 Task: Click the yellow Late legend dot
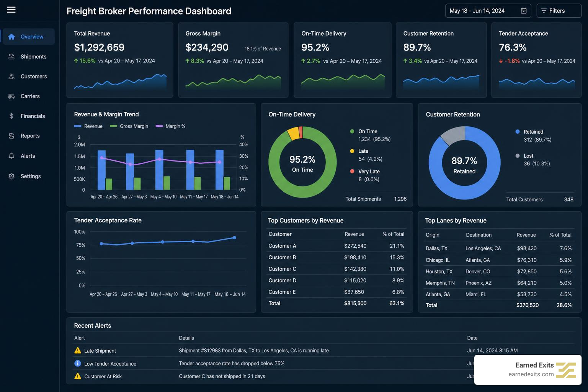(352, 151)
